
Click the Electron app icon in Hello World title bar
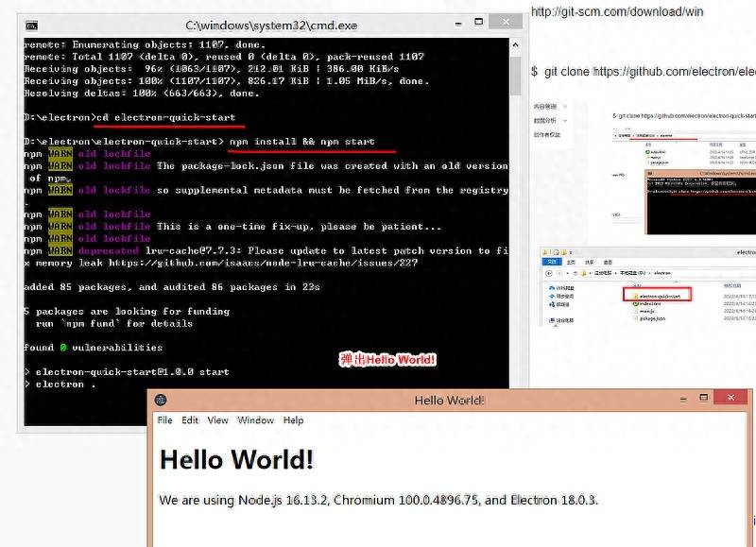161,400
